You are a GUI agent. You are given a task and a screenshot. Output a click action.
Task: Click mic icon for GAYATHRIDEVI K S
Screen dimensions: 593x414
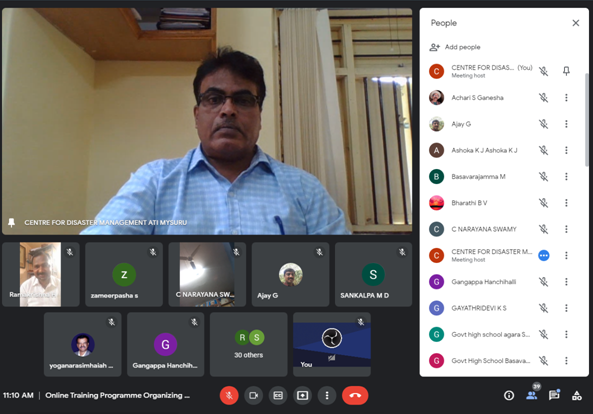click(x=543, y=308)
